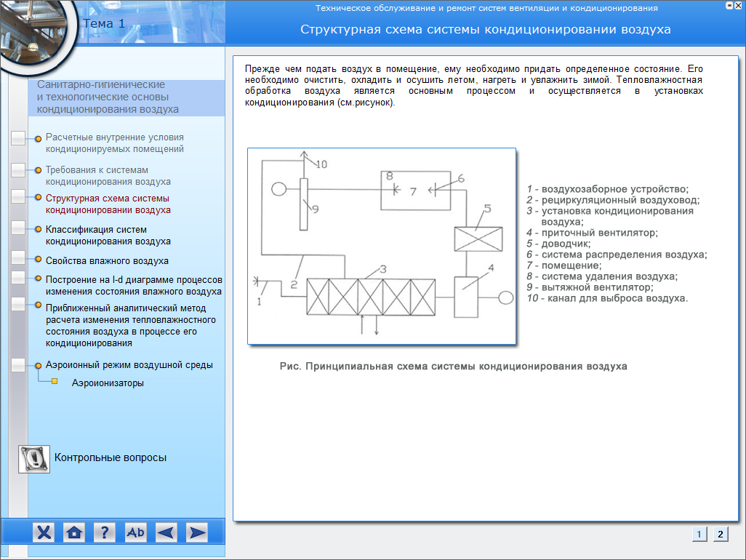Open help with the question mark icon
This screenshot has width=746, height=560.
click(x=105, y=532)
